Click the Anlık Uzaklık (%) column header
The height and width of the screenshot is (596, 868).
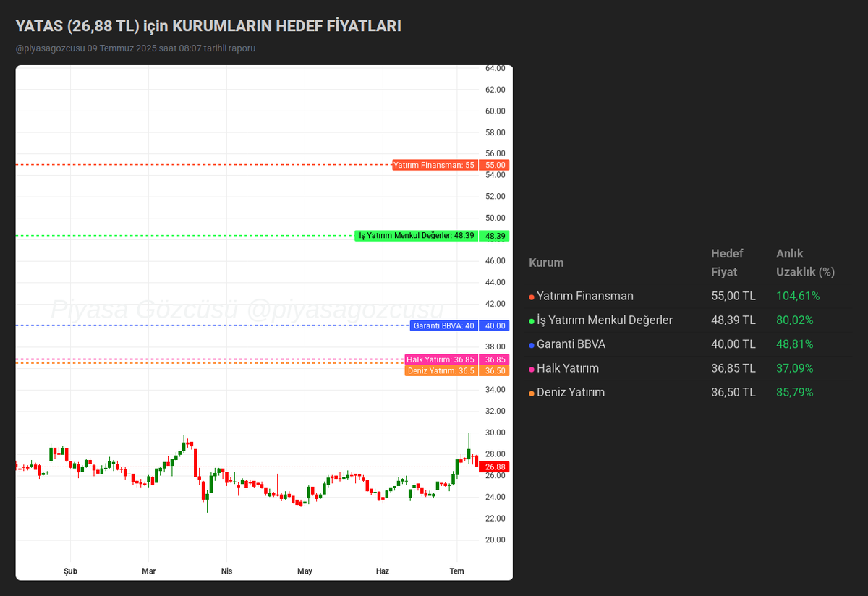coord(805,263)
